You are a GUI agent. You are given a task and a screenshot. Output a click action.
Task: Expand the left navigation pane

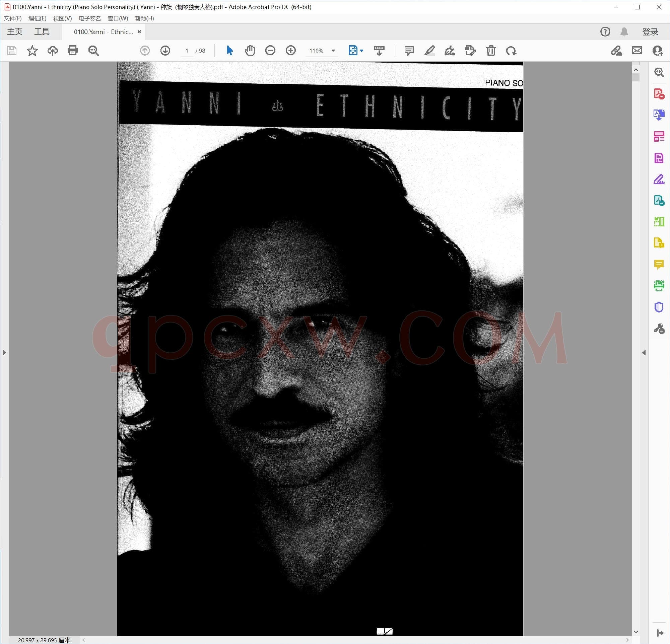[4, 352]
